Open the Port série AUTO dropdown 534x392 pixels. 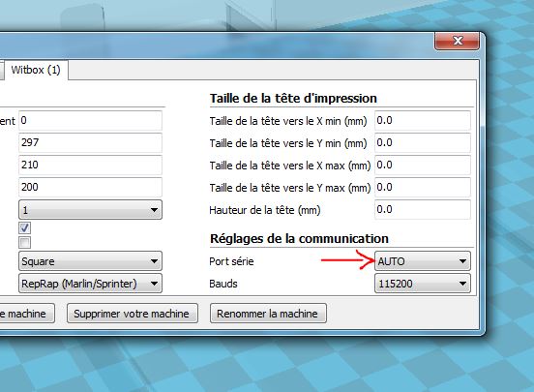click(423, 261)
